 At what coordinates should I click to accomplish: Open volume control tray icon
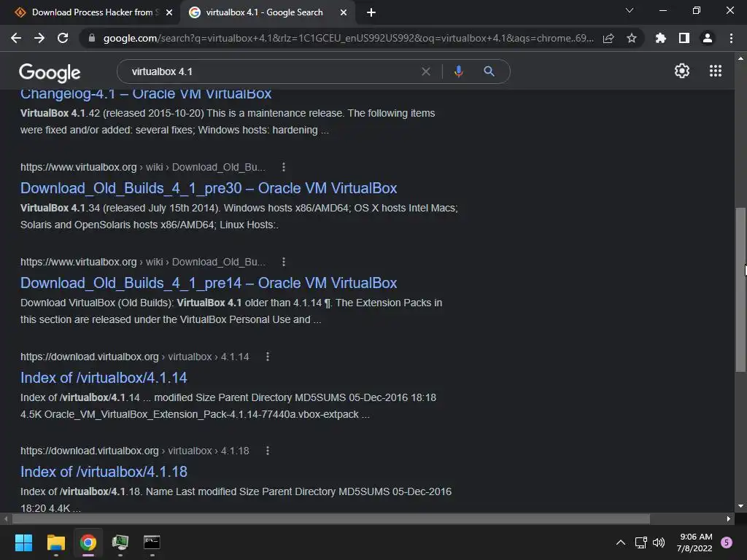pos(659,542)
